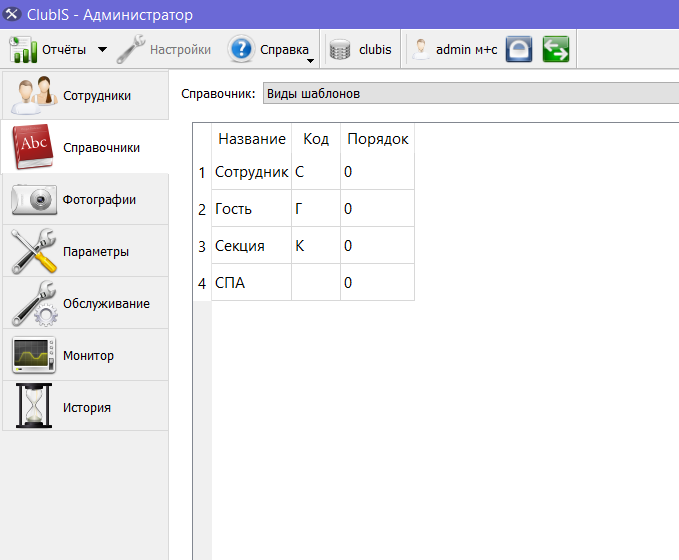Open the Сотрудники section
Viewport: 679px width, 560px height.
point(85,95)
